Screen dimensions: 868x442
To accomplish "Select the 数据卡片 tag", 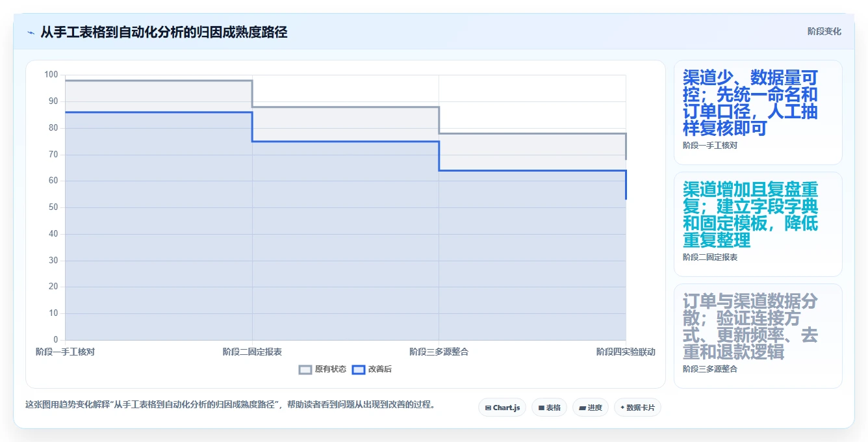I will 637,408.
